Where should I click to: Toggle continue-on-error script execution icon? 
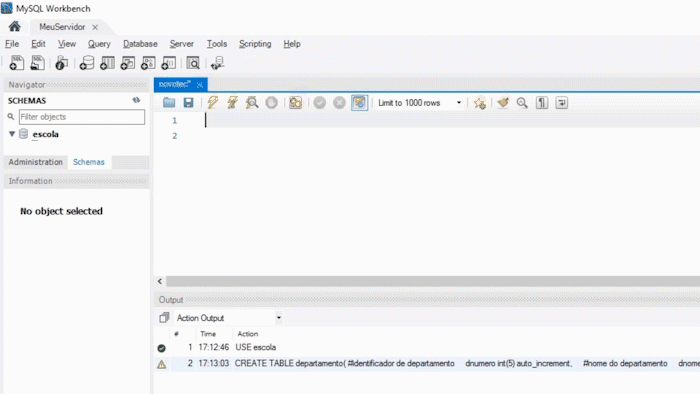point(296,103)
